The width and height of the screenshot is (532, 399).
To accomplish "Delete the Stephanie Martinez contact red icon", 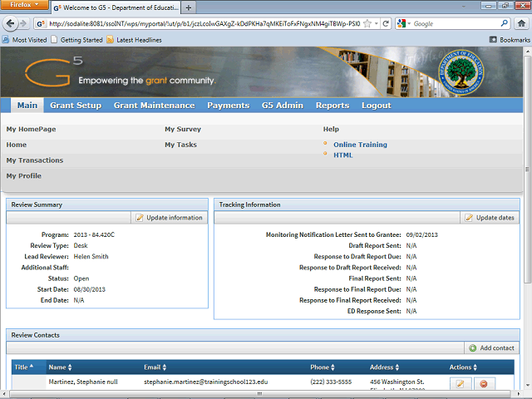I will click(484, 383).
